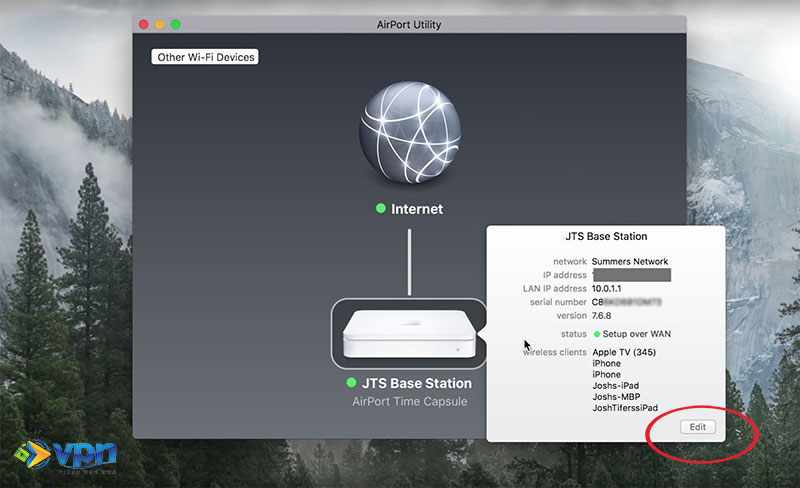The image size is (800, 488).
Task: Select wireless client JoshTiferssiPad
Action: (x=625, y=408)
